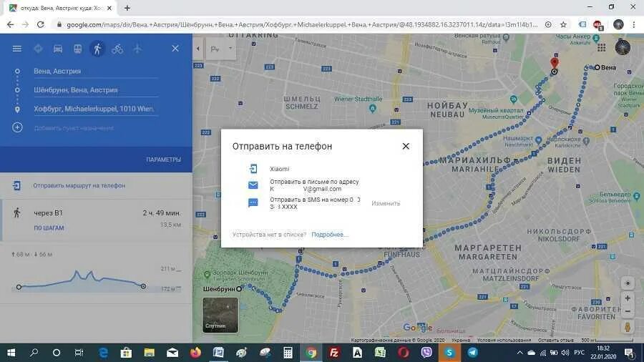This screenshot has height=362, width=644.
Task: Click the Wiener Stadthalle place marker
Action: point(373,108)
